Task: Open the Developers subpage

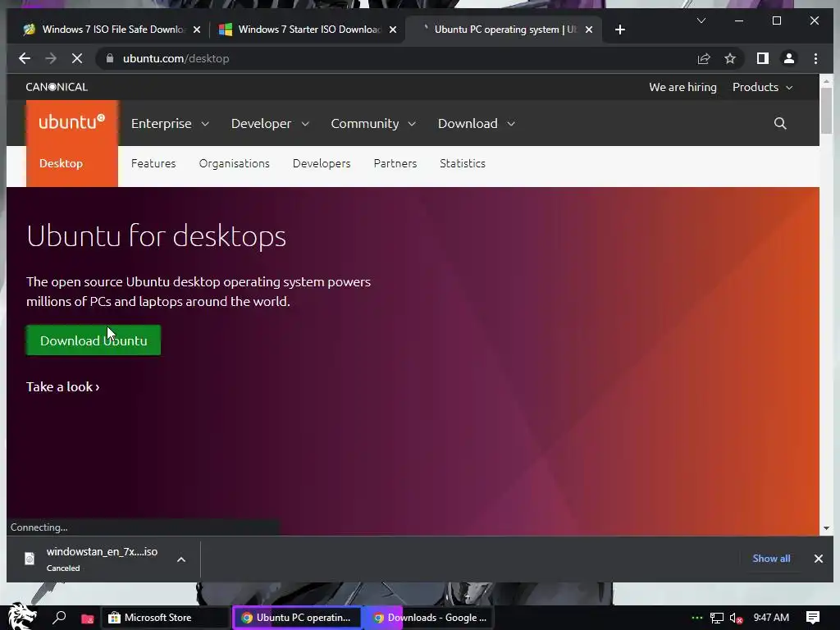Action: 322,163
